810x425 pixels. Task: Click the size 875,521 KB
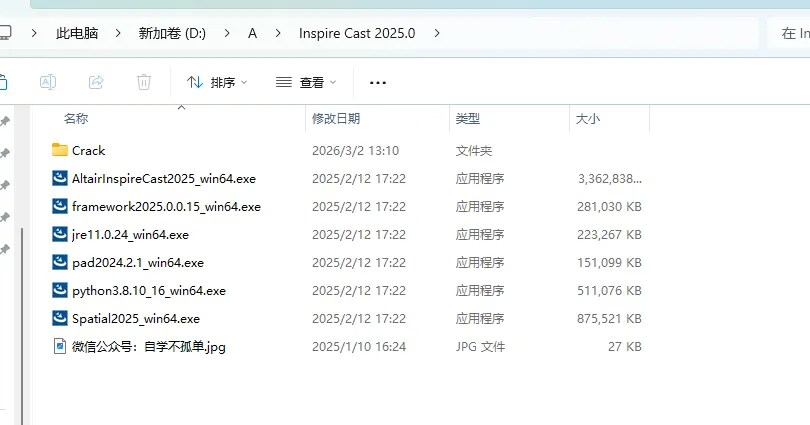609,319
